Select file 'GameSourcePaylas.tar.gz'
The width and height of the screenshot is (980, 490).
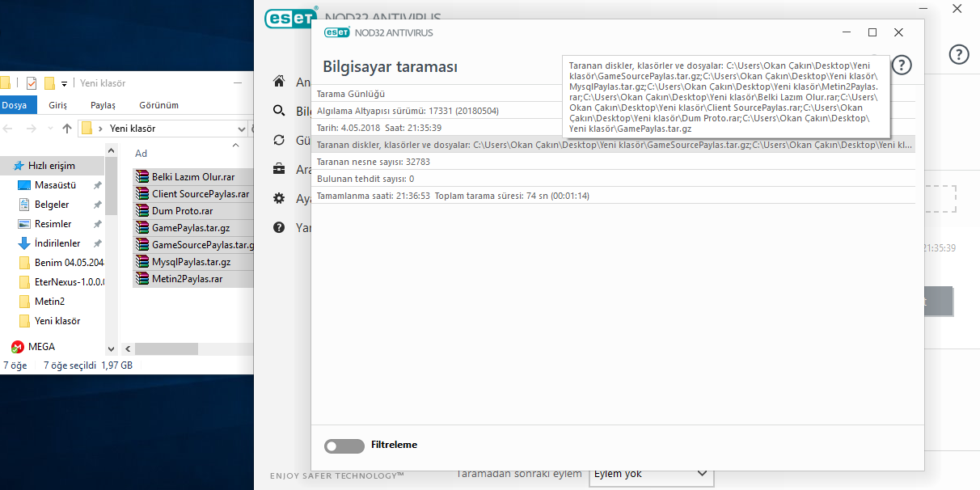[193, 245]
